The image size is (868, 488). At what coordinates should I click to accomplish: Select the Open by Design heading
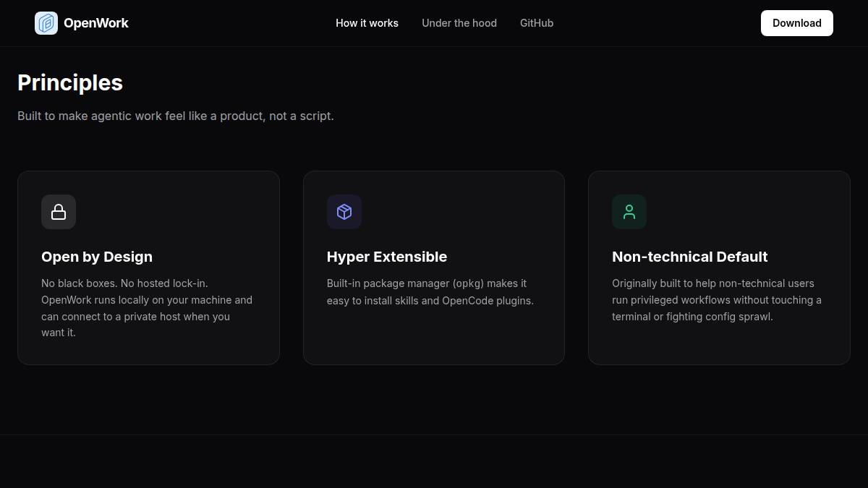tap(97, 257)
